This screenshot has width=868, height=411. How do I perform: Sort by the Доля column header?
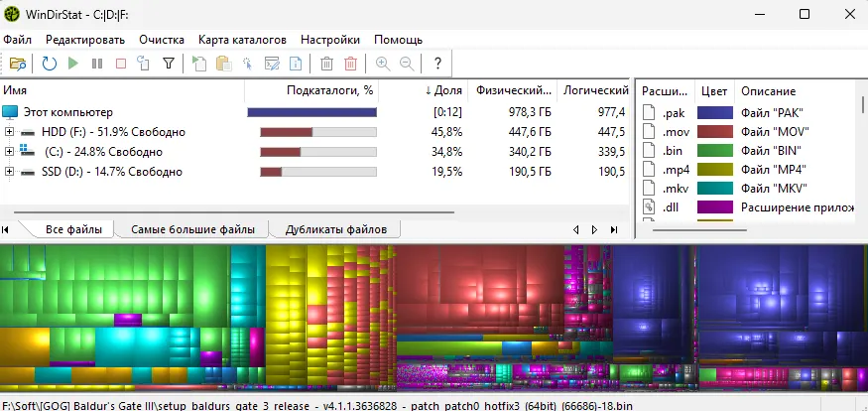tap(442, 90)
